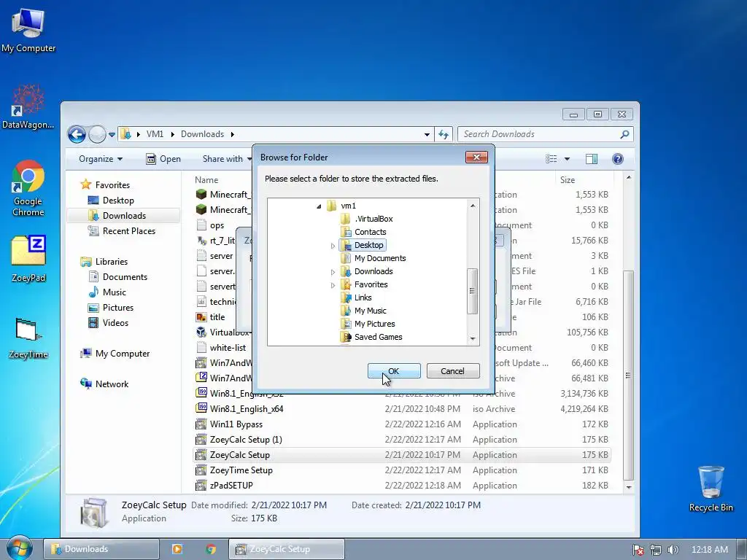
Task: Expand Favorites node in folder tree
Action: tap(333, 285)
